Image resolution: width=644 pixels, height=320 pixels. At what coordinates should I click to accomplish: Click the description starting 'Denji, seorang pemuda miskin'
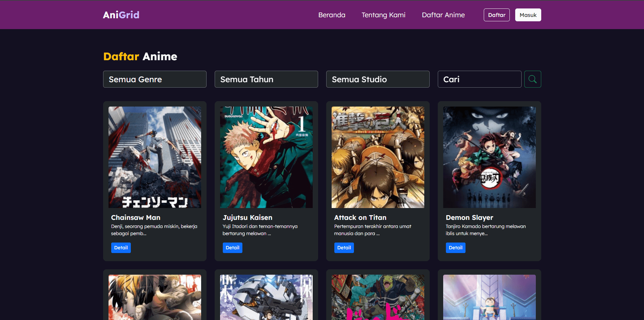[154, 230]
